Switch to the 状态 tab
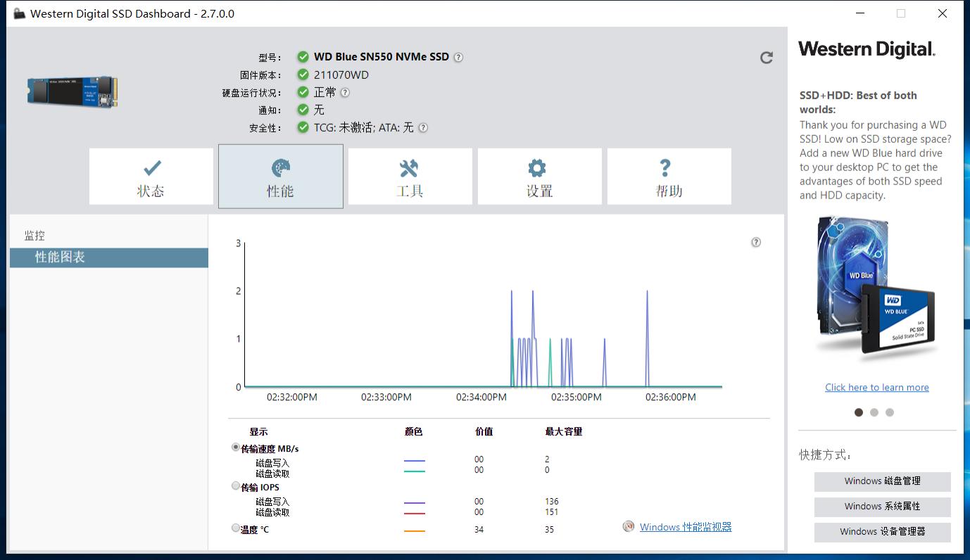 [151, 177]
